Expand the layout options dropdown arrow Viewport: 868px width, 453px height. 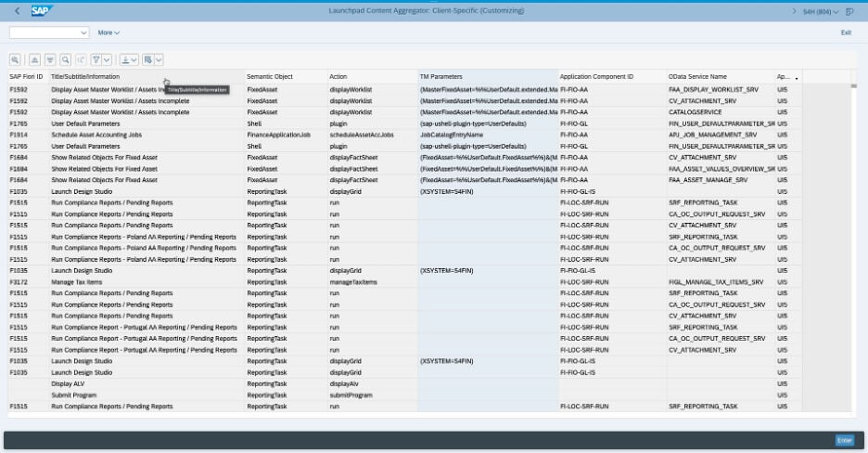(x=159, y=59)
